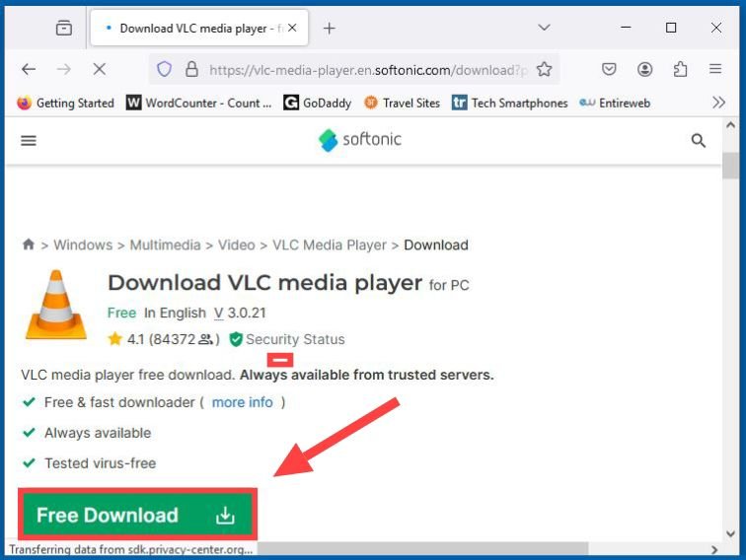Open tracking protection shield icon
The image size is (746, 560).
coord(164,69)
